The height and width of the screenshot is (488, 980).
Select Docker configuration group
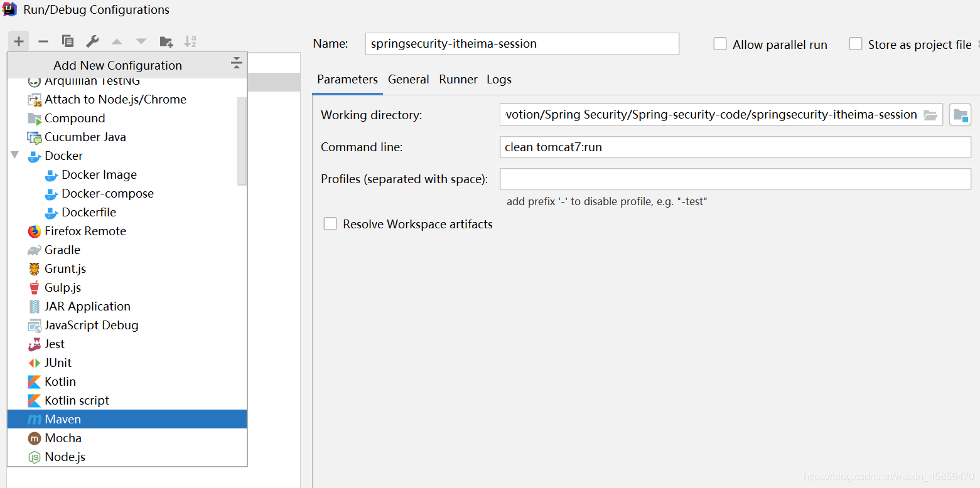point(127,156)
